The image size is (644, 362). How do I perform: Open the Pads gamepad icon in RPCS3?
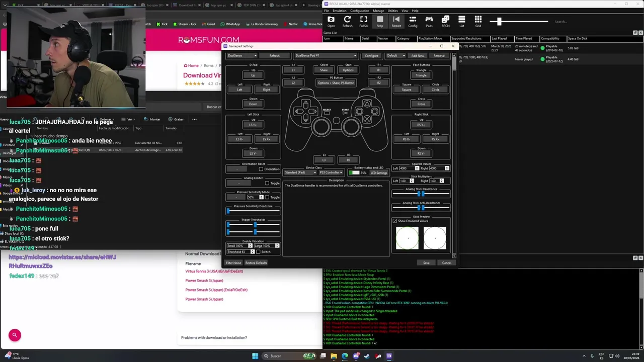[429, 21]
